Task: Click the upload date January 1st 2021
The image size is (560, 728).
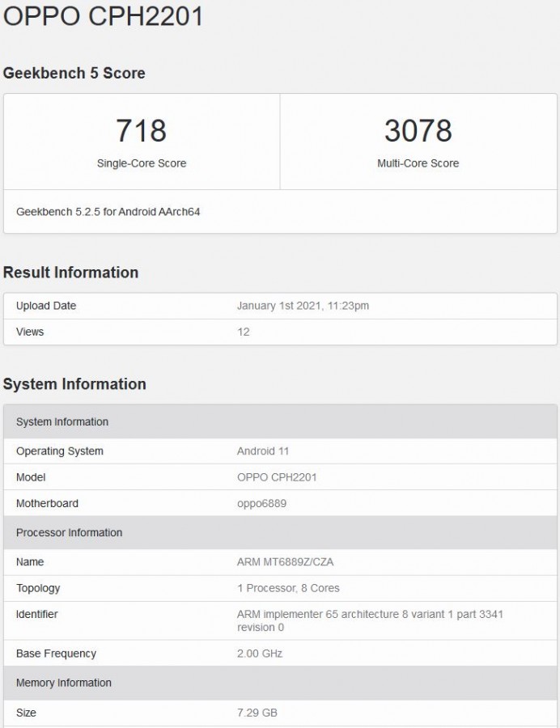Action: [x=303, y=306]
